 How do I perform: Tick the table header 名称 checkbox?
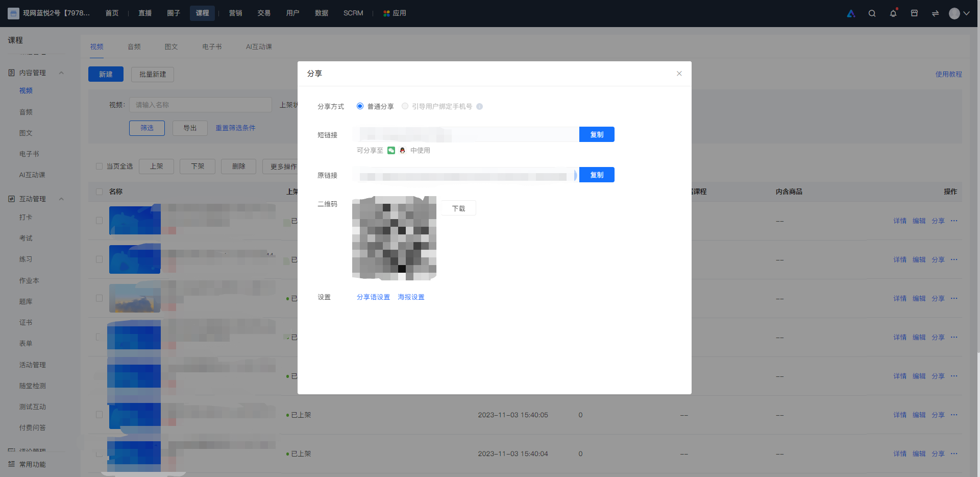[x=99, y=192]
